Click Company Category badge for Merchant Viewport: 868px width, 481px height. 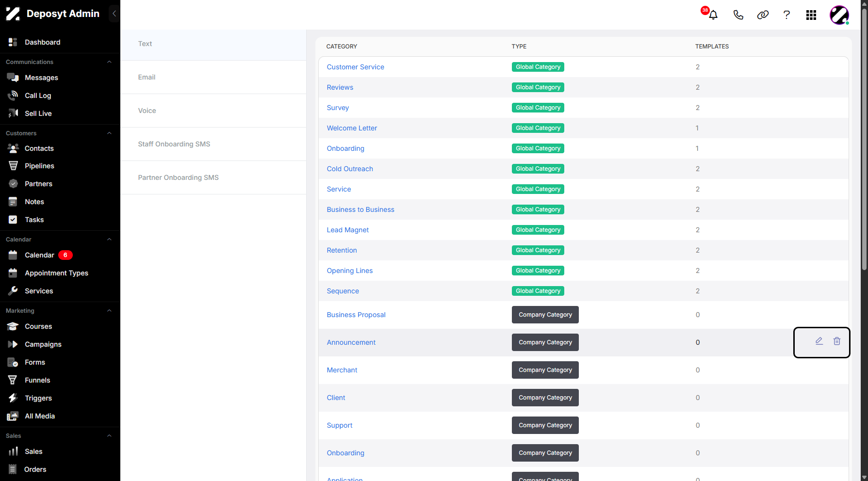pyautogui.click(x=545, y=370)
